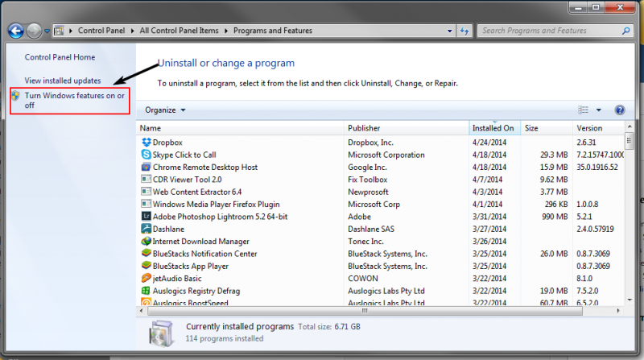
Task: Click horizontal scrollbar right arrow
Action: [618, 311]
